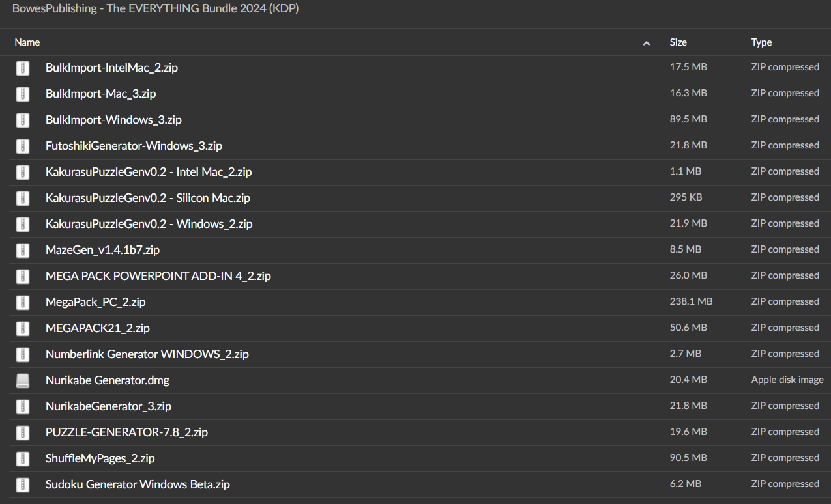Click the zip icon for MEGAPACK21_2.zip
This screenshot has height=504, width=831.
[x=23, y=328]
